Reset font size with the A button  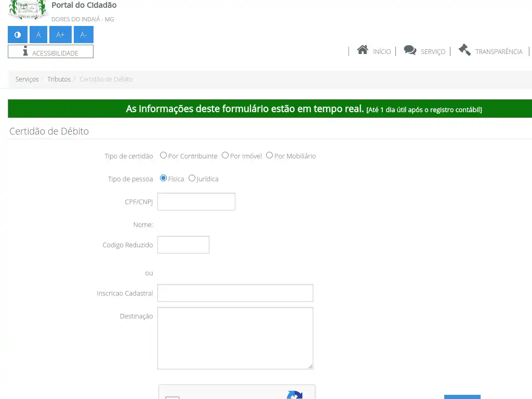38,35
